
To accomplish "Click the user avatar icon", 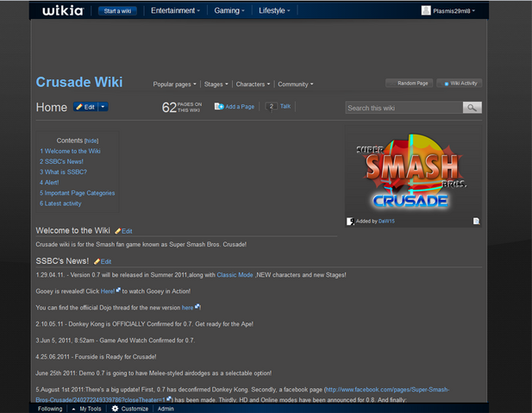I will coord(426,10).
